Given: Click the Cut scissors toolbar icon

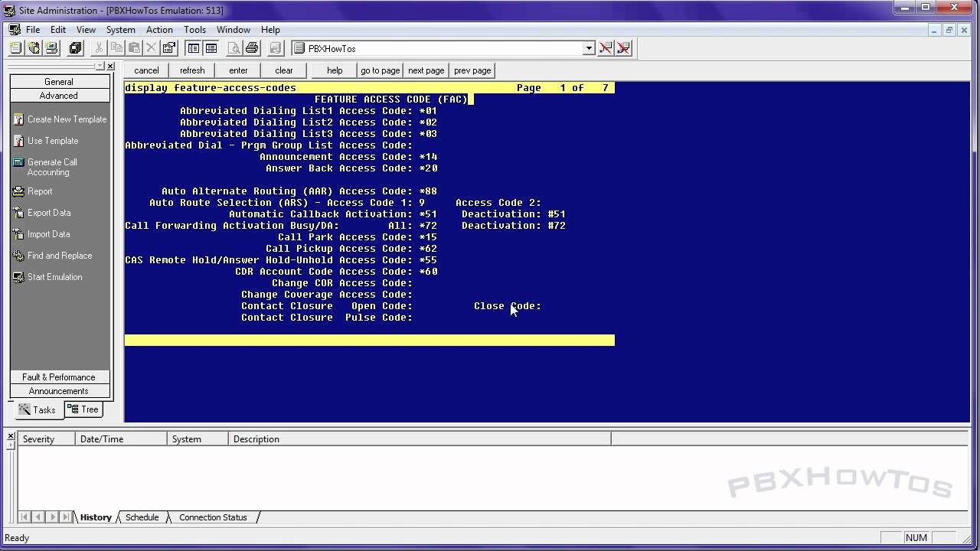Looking at the screenshot, I should (99, 48).
